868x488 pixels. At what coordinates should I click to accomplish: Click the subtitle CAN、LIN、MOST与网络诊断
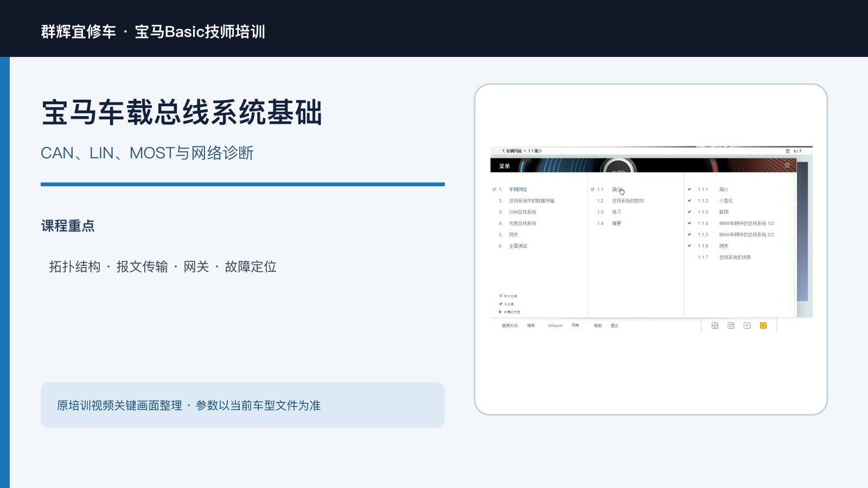point(147,153)
